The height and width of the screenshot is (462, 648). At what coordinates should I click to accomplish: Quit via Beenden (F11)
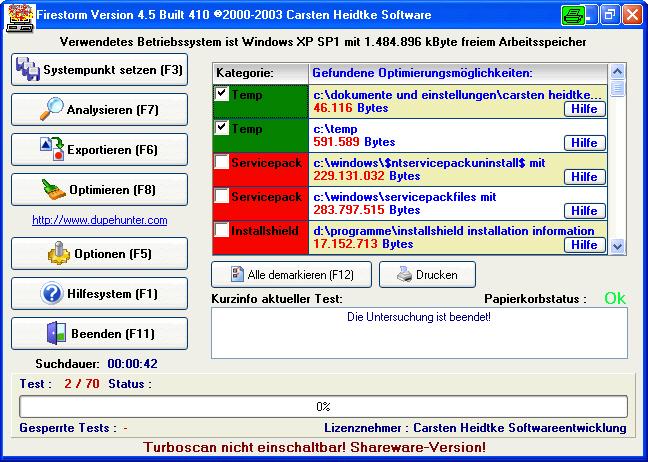[x=100, y=333]
